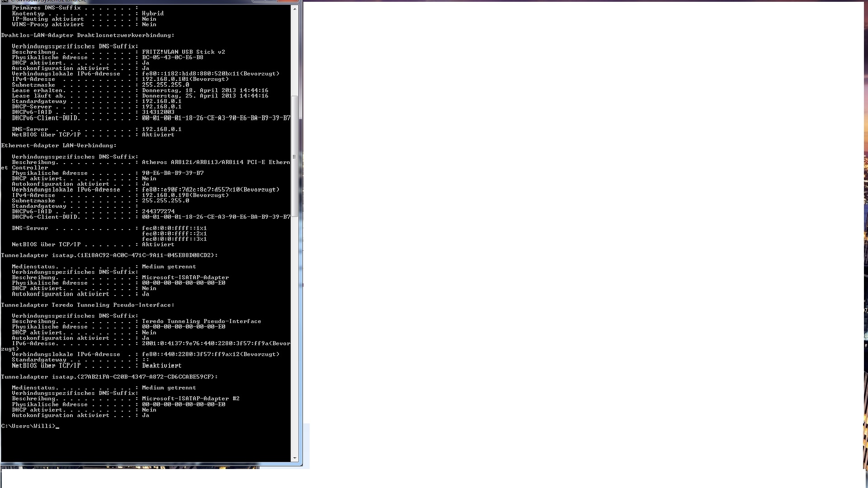The height and width of the screenshot is (488, 868).
Task: Click the DNS server fec0:0:0:ffff::1%1 entry
Action: pyautogui.click(x=174, y=228)
